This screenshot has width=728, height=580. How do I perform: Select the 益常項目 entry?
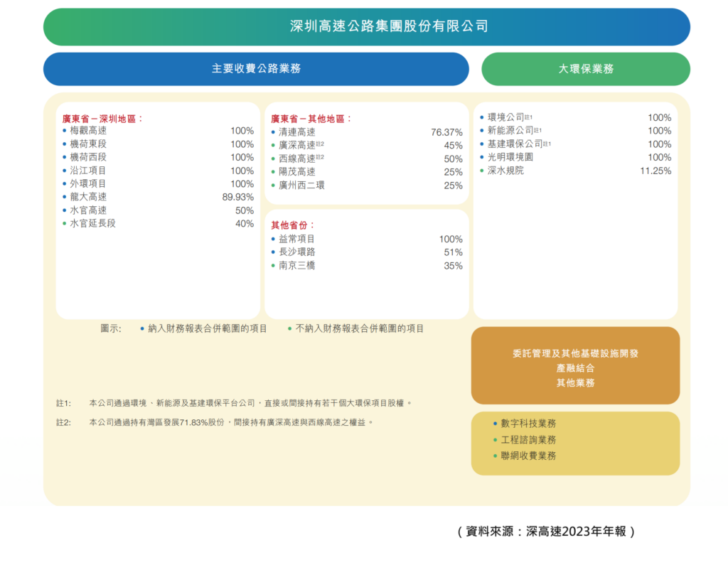point(297,239)
